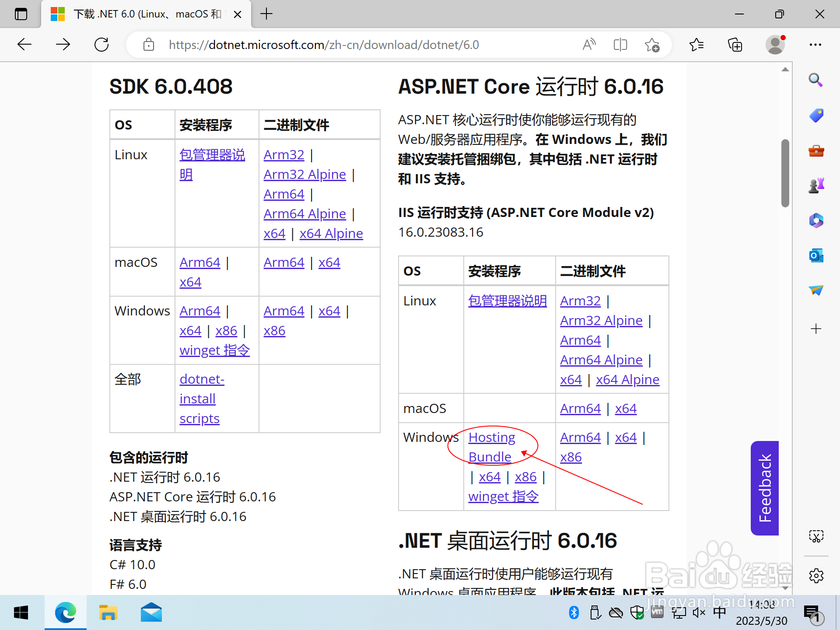Click the page vertical scrollbar thumb
The image size is (840, 630).
785,173
